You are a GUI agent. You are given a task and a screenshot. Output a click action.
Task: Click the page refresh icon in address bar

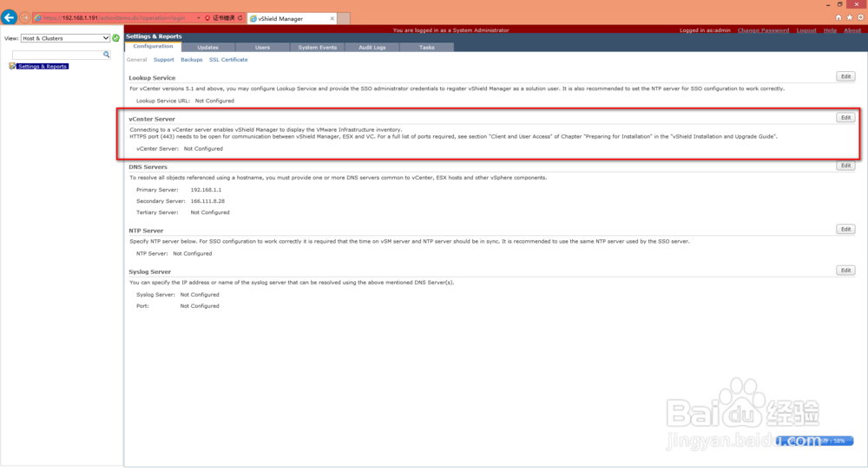(240, 18)
